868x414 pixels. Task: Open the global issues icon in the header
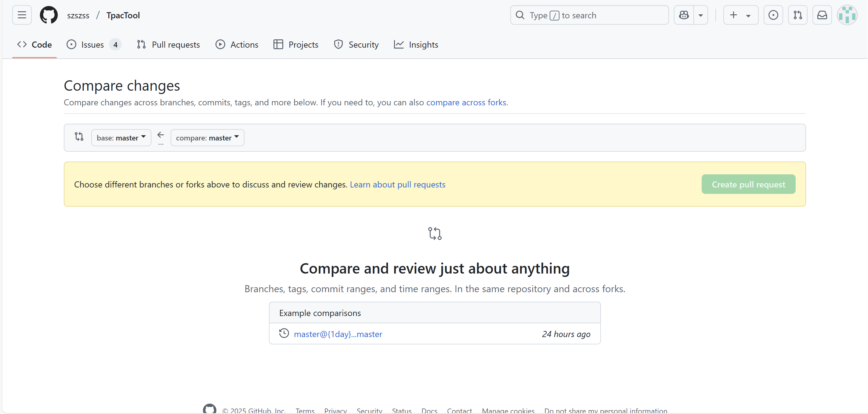(773, 15)
